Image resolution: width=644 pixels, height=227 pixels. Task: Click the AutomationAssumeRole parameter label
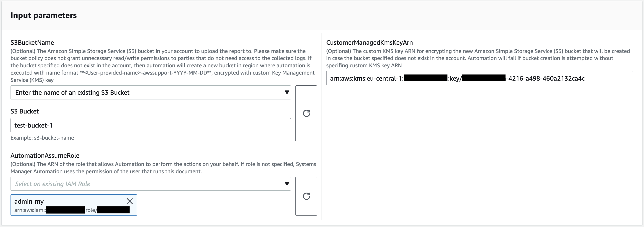tap(45, 155)
